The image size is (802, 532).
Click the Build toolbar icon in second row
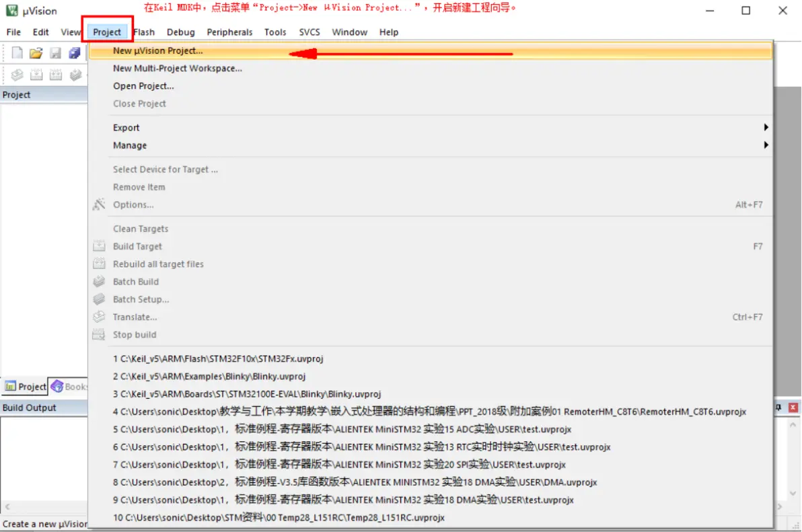[x=36, y=75]
